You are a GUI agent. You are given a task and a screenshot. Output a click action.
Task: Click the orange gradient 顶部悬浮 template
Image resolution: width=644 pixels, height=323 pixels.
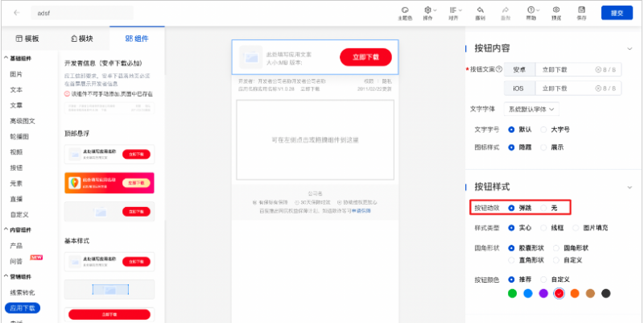click(x=109, y=183)
